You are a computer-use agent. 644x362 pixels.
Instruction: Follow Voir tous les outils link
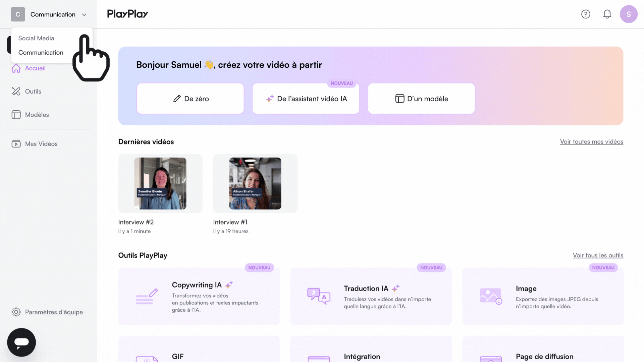[x=598, y=255]
